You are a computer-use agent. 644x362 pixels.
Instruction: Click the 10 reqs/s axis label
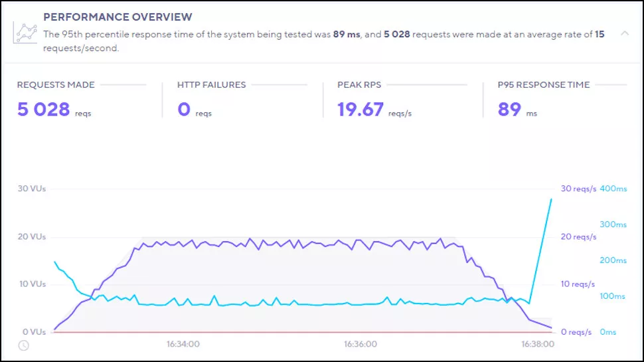(x=578, y=284)
